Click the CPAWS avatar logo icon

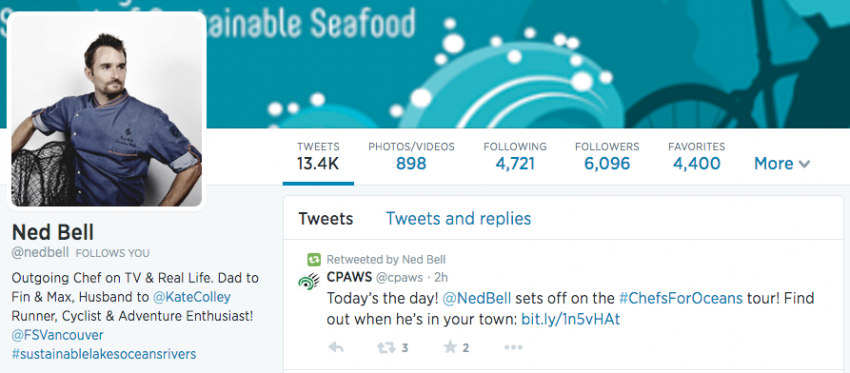coord(309,281)
